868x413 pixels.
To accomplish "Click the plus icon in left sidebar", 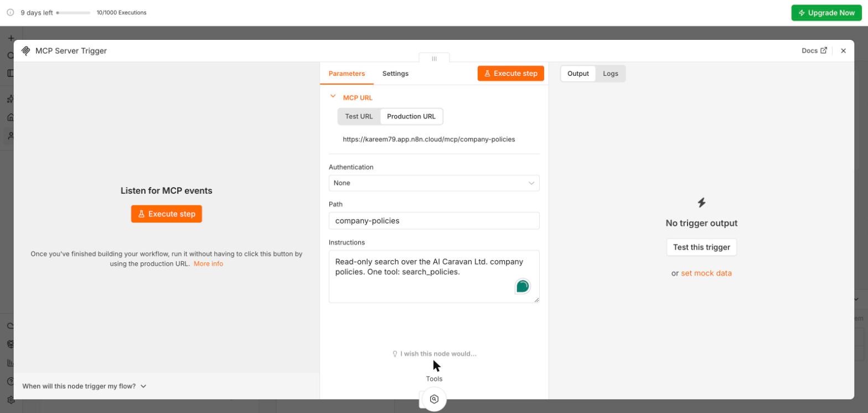I will 11,38.
